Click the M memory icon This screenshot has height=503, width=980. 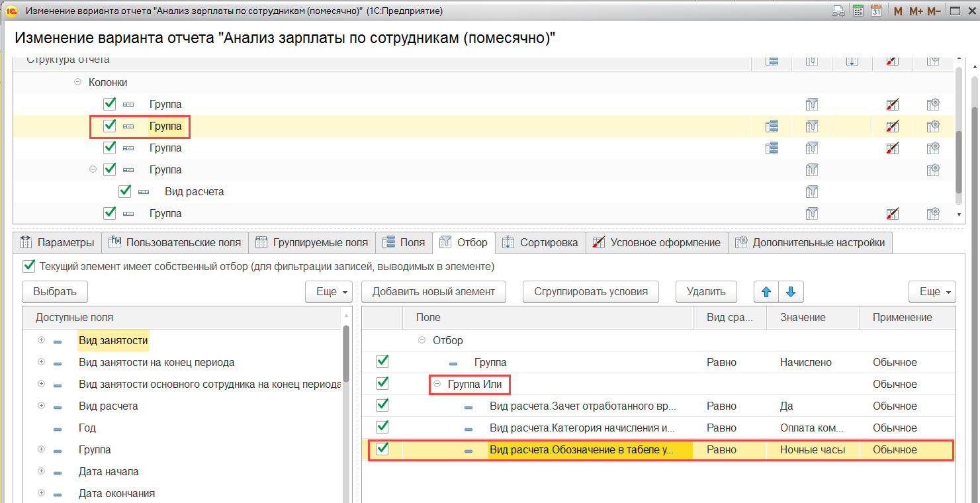coord(898,11)
